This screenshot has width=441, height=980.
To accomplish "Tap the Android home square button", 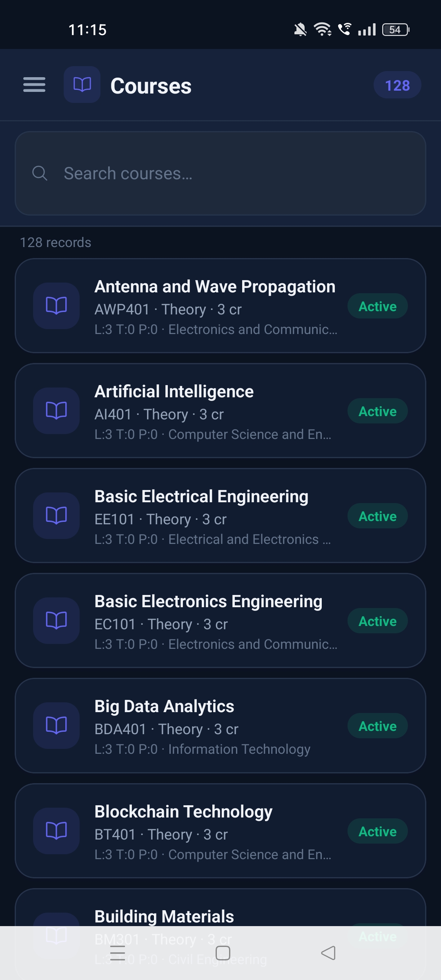I will [223, 953].
